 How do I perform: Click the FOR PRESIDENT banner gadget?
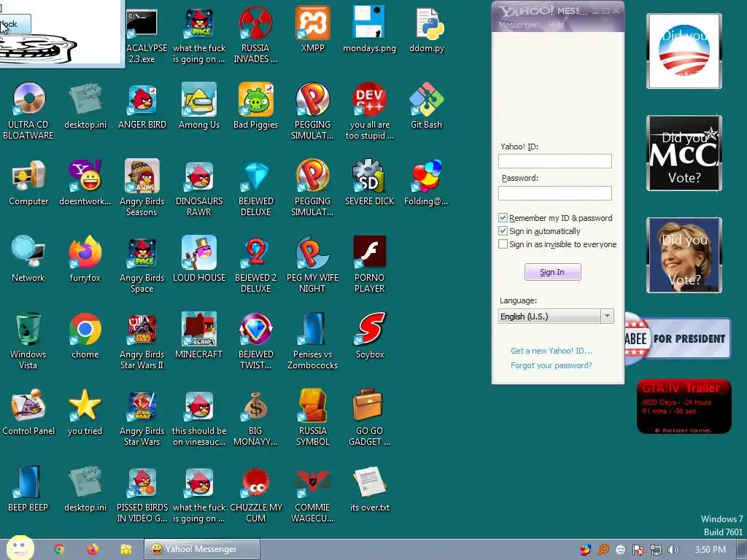[x=678, y=338]
